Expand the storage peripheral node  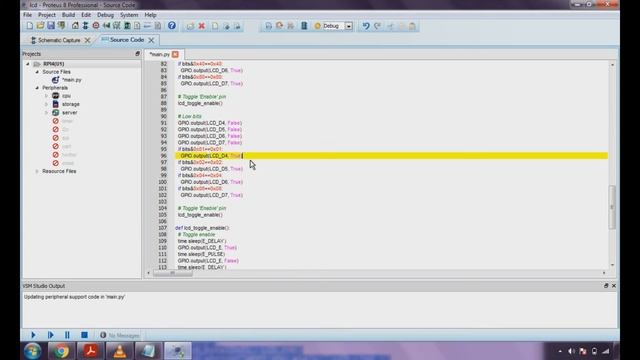coord(46,104)
